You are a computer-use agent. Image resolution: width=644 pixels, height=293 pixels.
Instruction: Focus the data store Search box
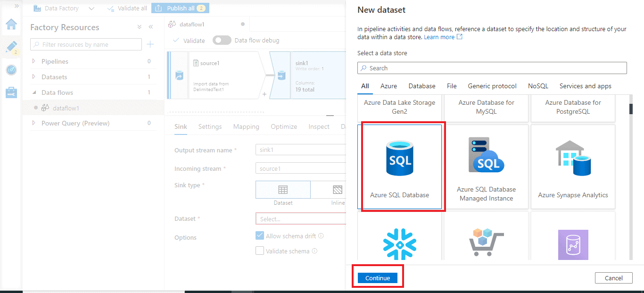[492, 68]
